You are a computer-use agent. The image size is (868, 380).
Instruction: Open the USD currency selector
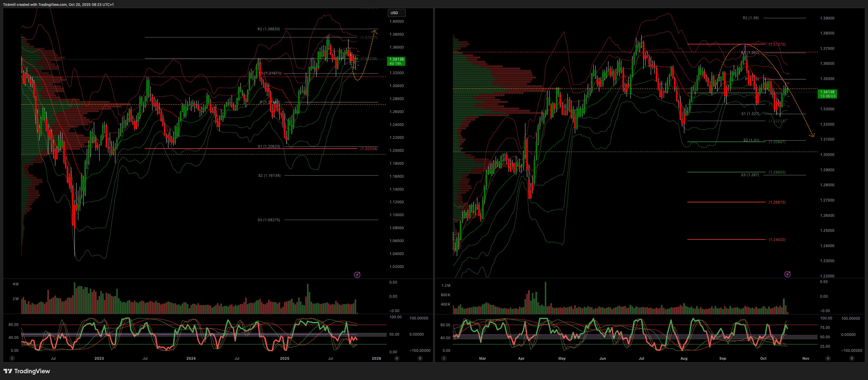[x=396, y=13]
